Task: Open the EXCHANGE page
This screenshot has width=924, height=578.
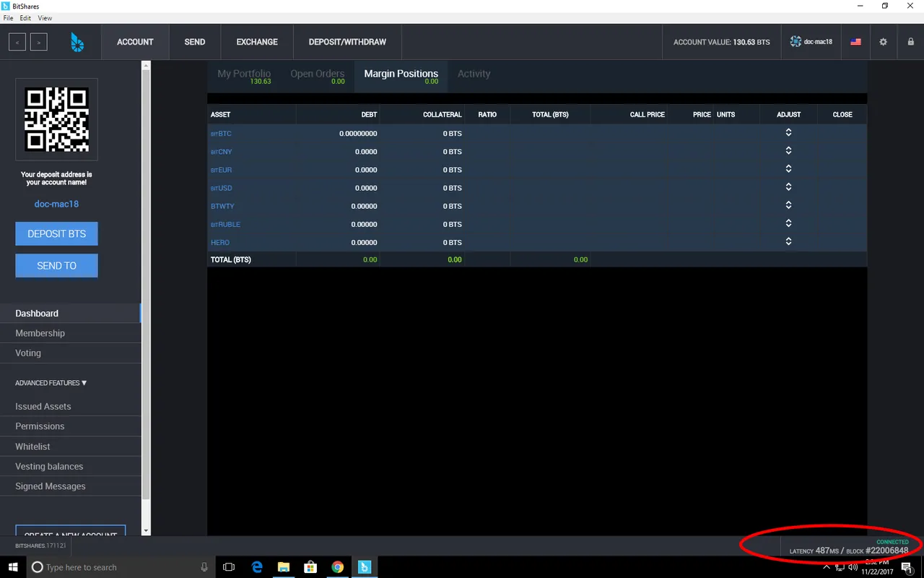Action: click(257, 42)
